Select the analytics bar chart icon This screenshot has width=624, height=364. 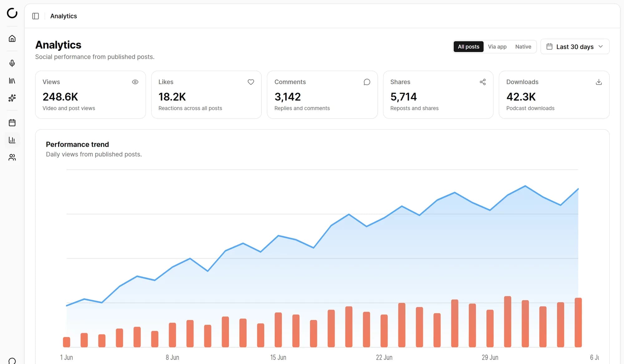[x=12, y=140]
